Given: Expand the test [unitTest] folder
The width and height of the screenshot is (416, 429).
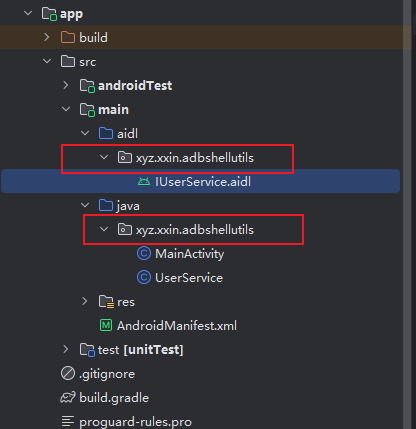Looking at the screenshot, I should click(x=66, y=349).
